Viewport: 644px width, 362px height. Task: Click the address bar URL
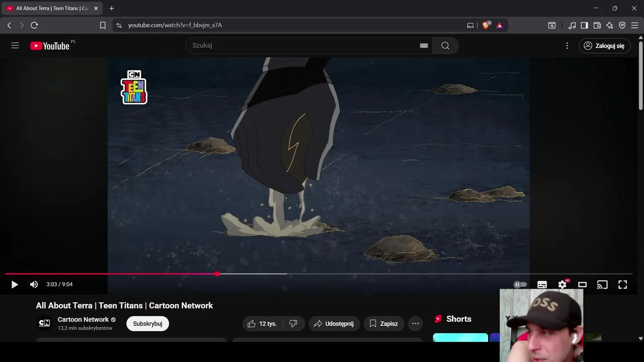click(175, 25)
